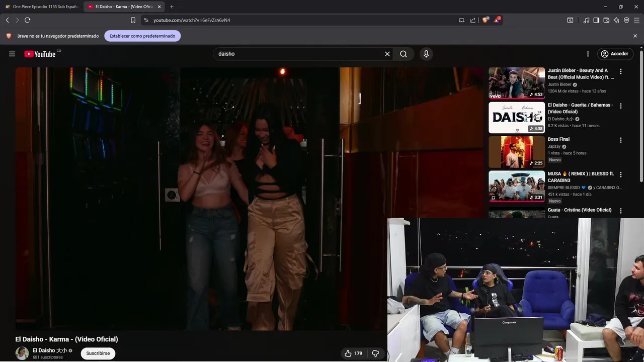Viewport: 644px width, 362px height.
Task: Go forward with the browser arrow
Action: (x=17, y=20)
